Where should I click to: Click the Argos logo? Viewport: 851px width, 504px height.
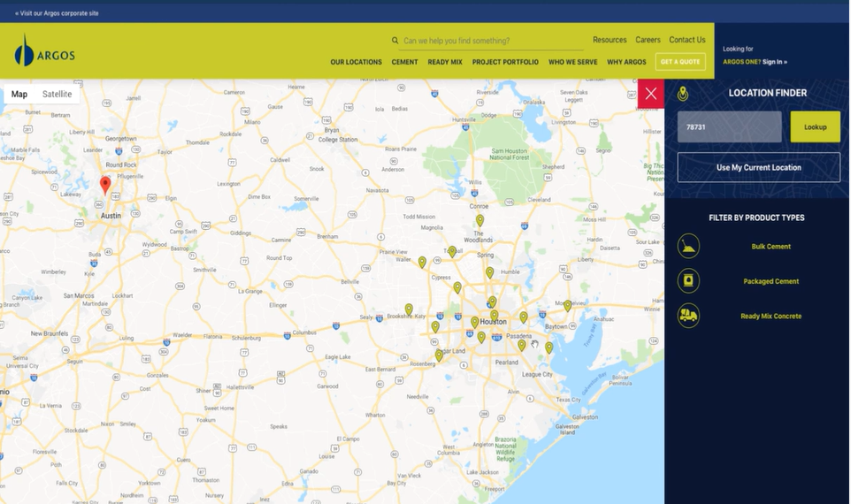point(44,50)
